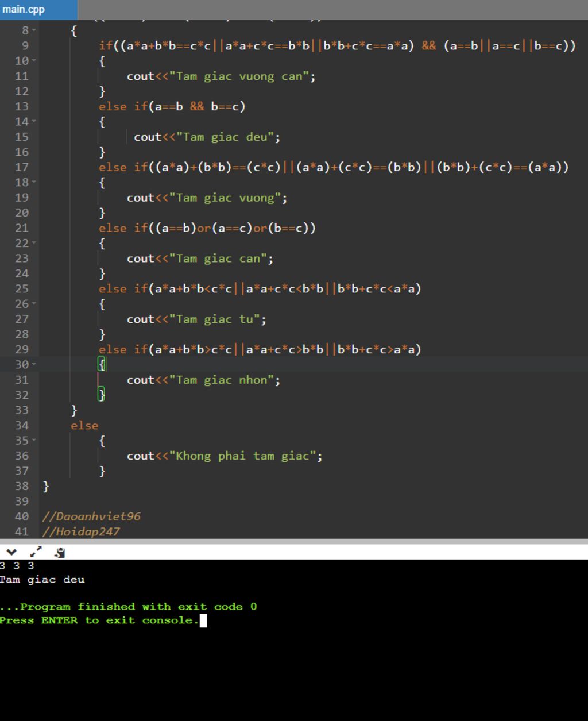Toggle the fold arrow at line 22
The image size is (588, 721).
click(34, 243)
